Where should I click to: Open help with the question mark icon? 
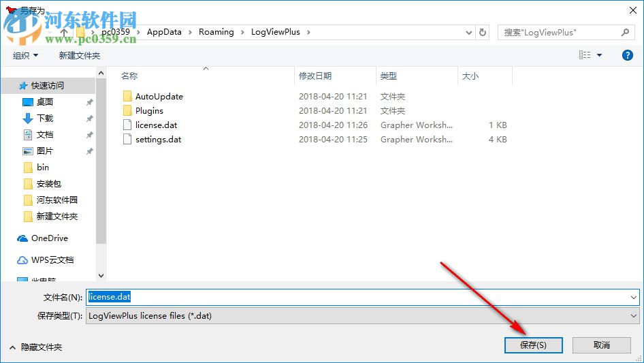(627, 55)
